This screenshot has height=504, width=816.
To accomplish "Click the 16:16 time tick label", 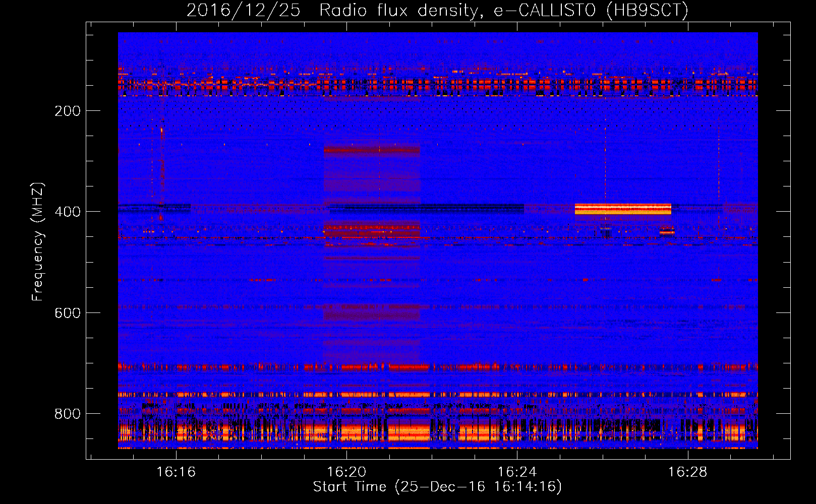I will (176, 472).
